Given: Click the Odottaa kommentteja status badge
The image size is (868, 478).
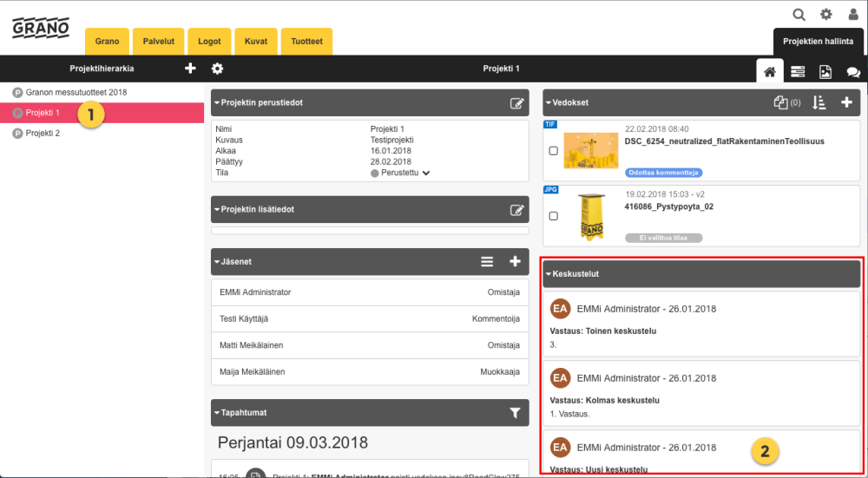Looking at the screenshot, I should coord(664,173).
